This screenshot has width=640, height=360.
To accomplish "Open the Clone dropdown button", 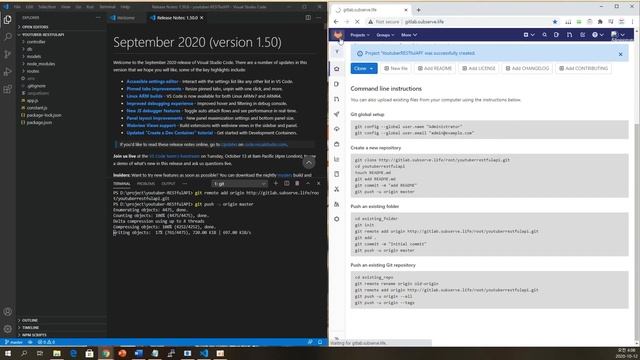I will coord(364,69).
